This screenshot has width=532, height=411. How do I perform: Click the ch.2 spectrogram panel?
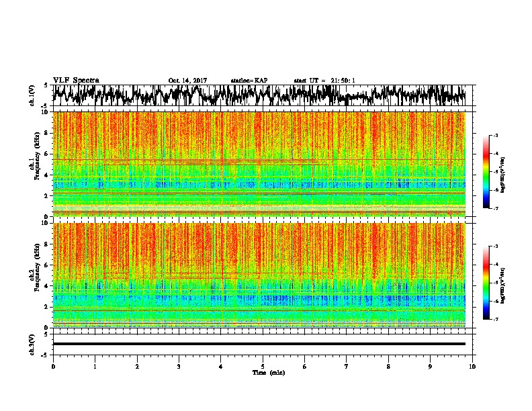click(x=259, y=275)
